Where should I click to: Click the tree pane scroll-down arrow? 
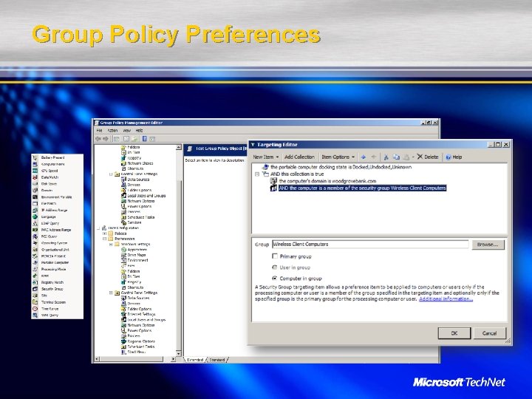tap(179, 353)
